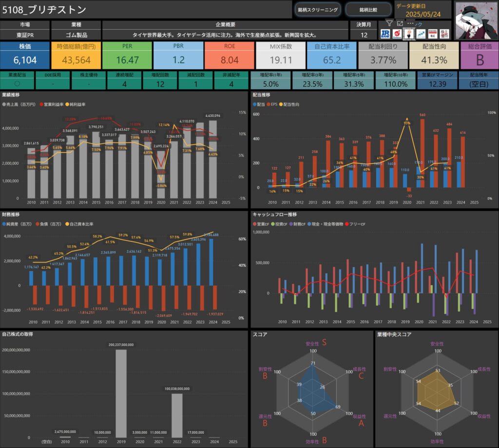Select the 2019 bar labeled 200,237,000,000

pos(121,394)
